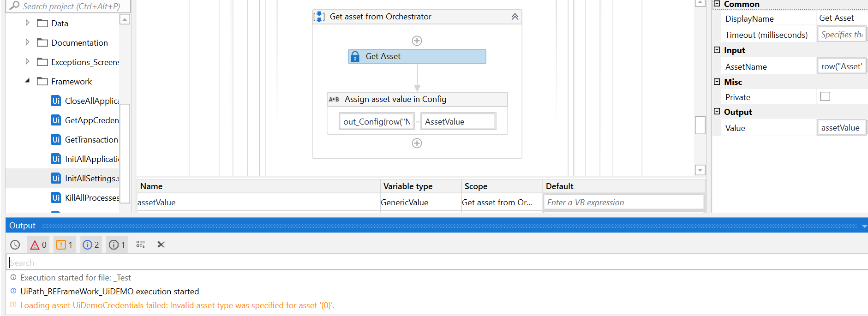Click the designer scroll down arrow
The width and height of the screenshot is (868, 316).
coord(700,170)
